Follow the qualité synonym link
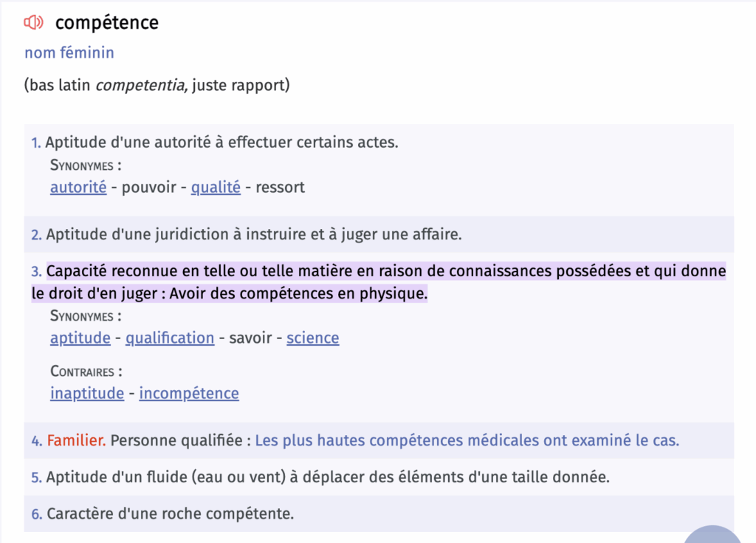The height and width of the screenshot is (543, 756). pyautogui.click(x=216, y=187)
